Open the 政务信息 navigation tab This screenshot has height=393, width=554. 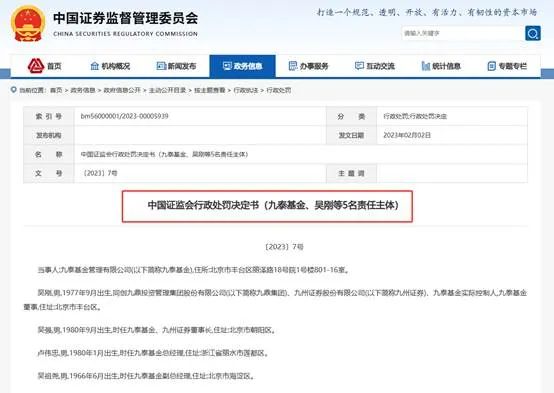tap(242, 66)
